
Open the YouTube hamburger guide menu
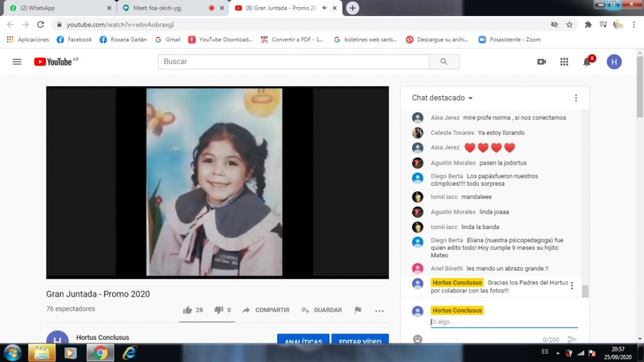click(17, 62)
